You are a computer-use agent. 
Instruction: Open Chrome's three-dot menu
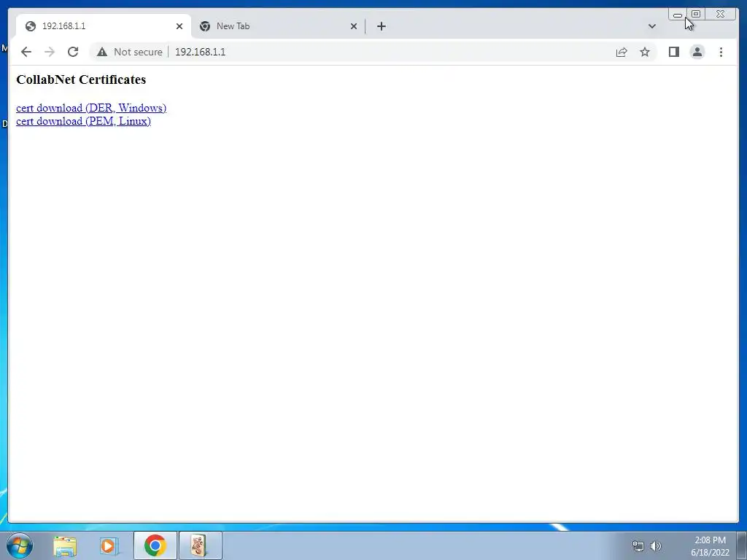[x=721, y=52]
